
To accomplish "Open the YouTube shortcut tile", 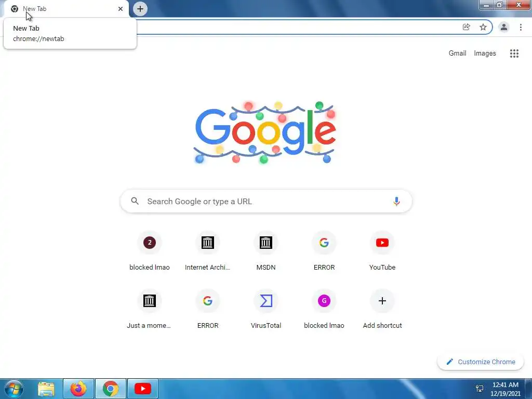I will point(382,251).
